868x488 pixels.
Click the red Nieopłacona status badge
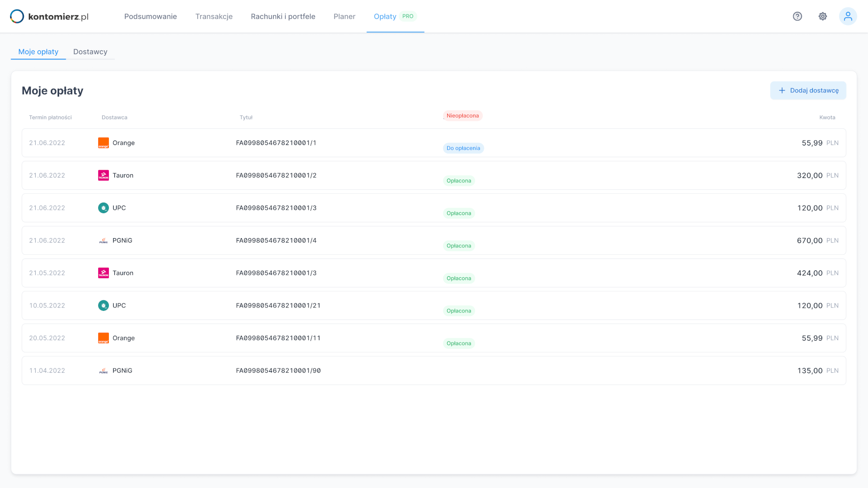tap(462, 116)
